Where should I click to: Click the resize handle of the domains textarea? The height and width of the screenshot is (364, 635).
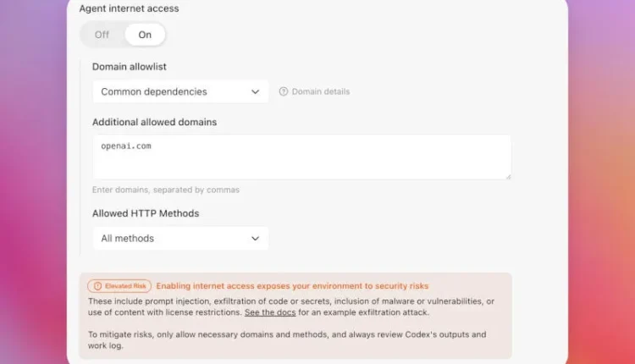coord(507,175)
